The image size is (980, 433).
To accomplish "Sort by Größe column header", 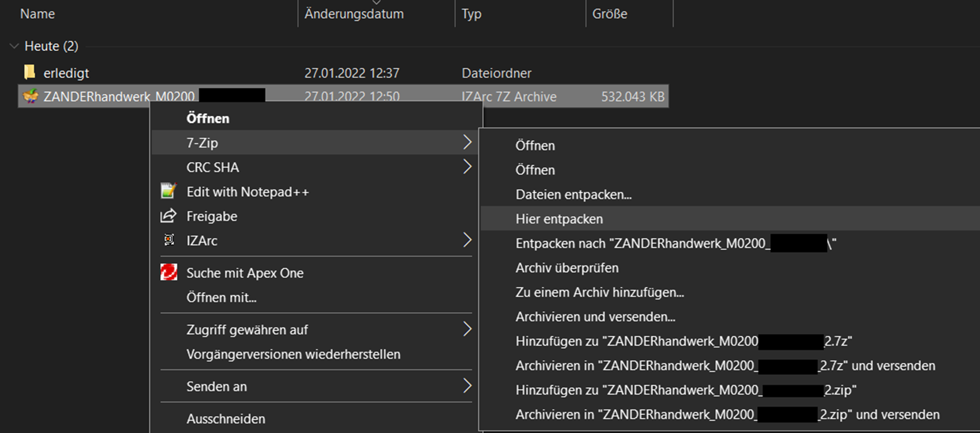I will pos(609,14).
